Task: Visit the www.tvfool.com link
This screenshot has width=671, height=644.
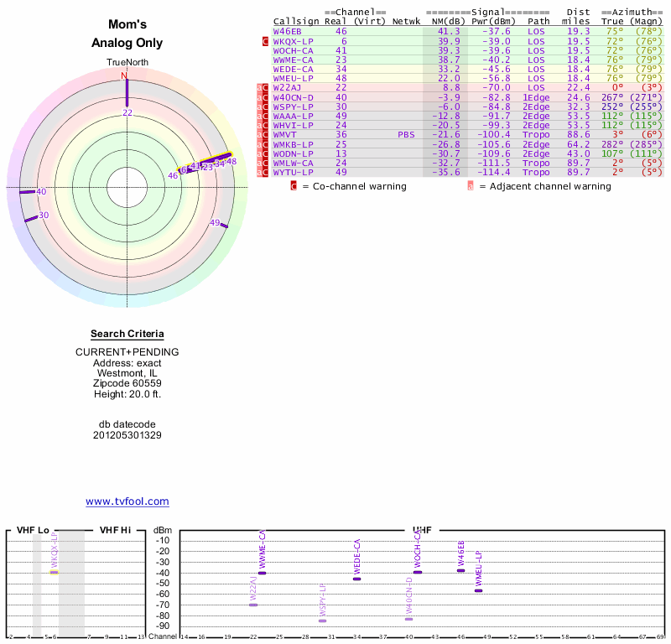Action: coord(127,501)
